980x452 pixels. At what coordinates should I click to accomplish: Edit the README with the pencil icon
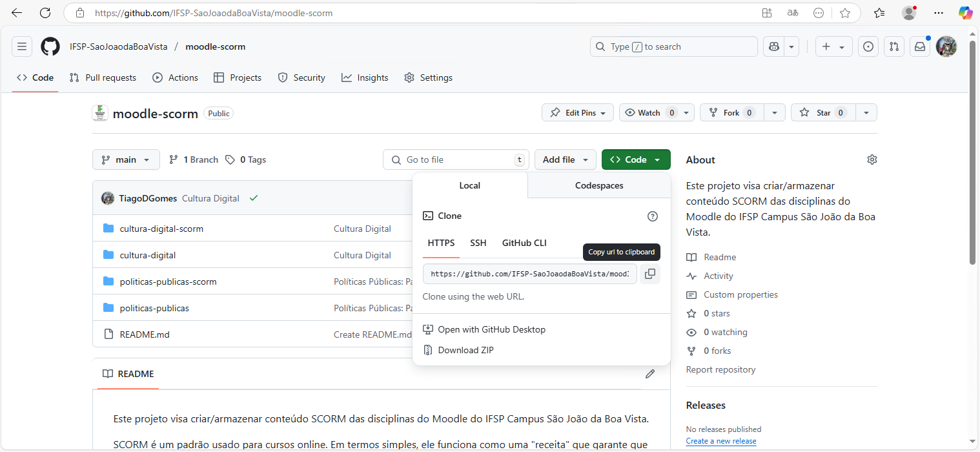[650, 374]
